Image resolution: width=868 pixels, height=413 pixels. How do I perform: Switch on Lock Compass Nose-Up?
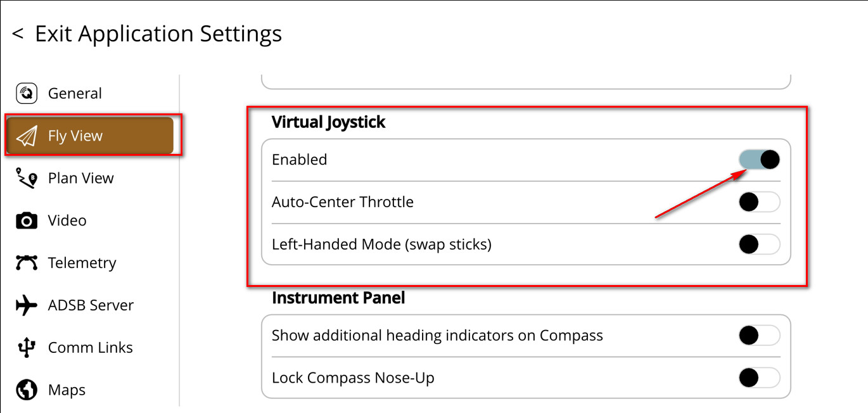[x=759, y=378]
